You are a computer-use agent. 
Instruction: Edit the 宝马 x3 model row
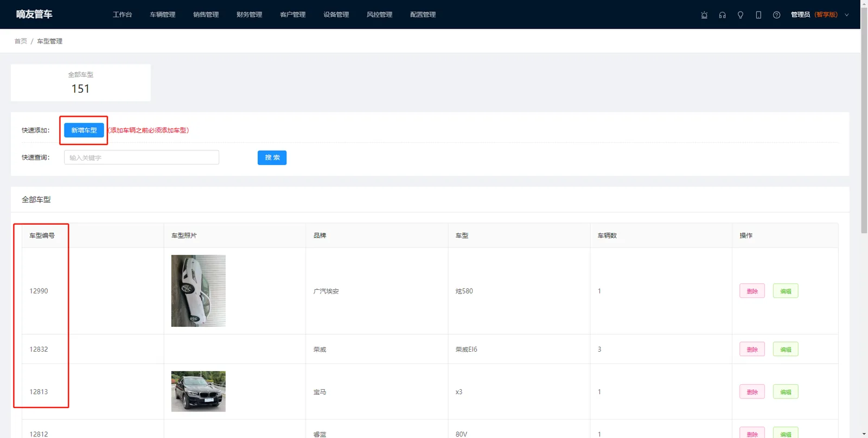[x=786, y=391]
